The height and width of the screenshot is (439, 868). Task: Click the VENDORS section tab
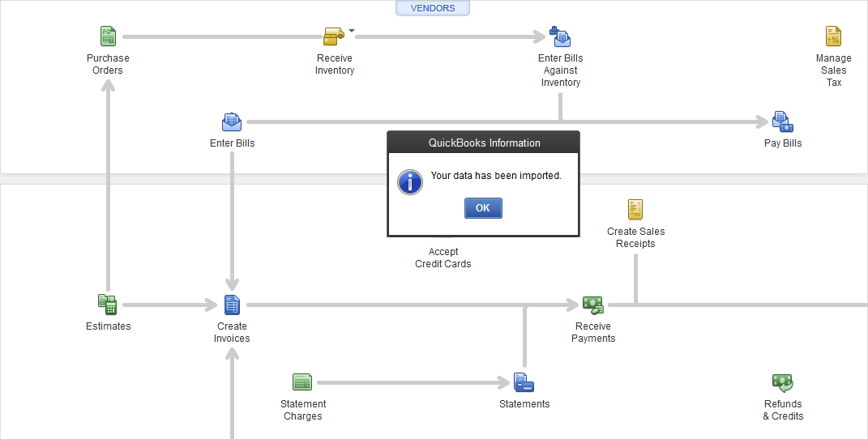(433, 8)
